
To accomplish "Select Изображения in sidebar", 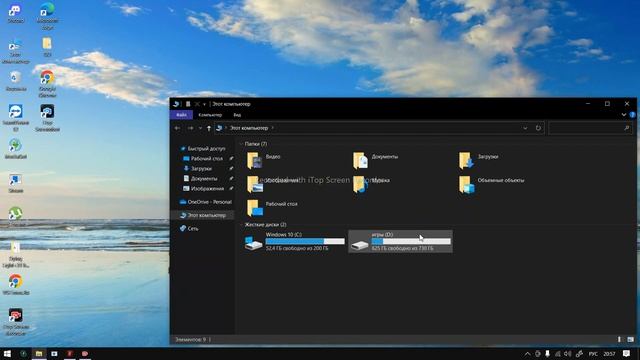I will coord(204,189).
